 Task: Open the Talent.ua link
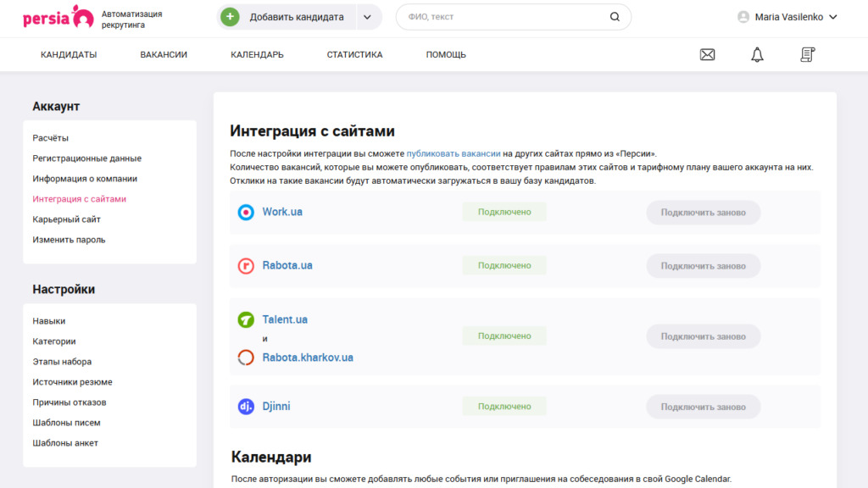click(x=285, y=319)
